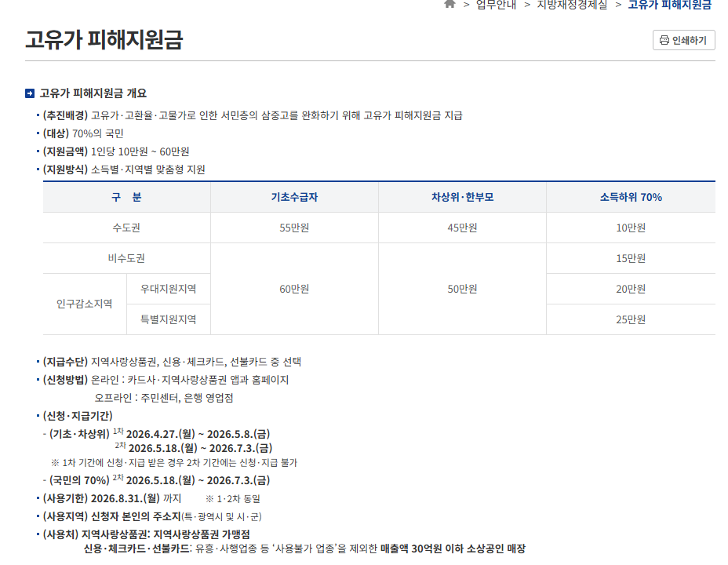Image resolution: width=728 pixels, height=565 pixels.
Task: Click the 25만원 amount cell
Action: 630,319
